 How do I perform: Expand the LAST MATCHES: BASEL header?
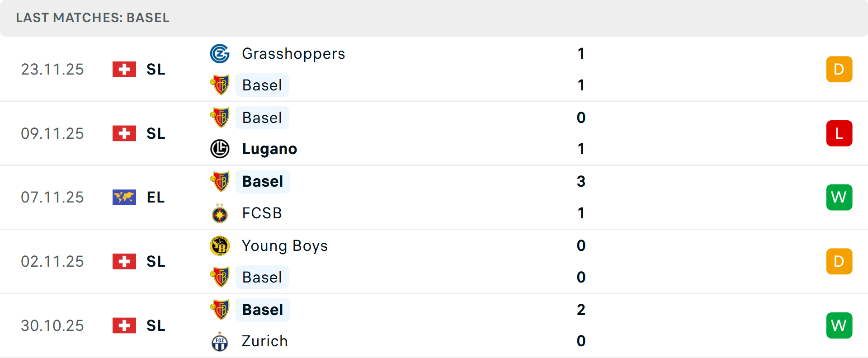pos(93,18)
